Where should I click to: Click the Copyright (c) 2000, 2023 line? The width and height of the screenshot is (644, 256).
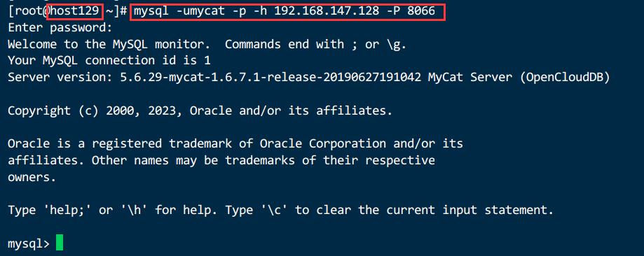[200, 111]
